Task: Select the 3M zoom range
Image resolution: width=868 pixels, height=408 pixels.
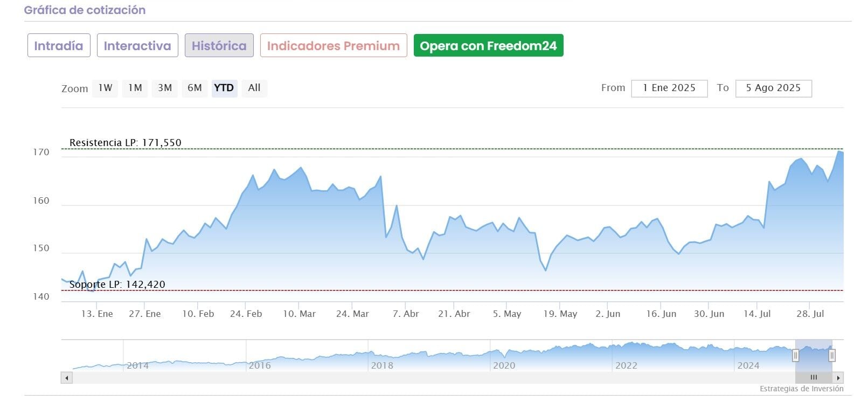Action: click(x=165, y=88)
